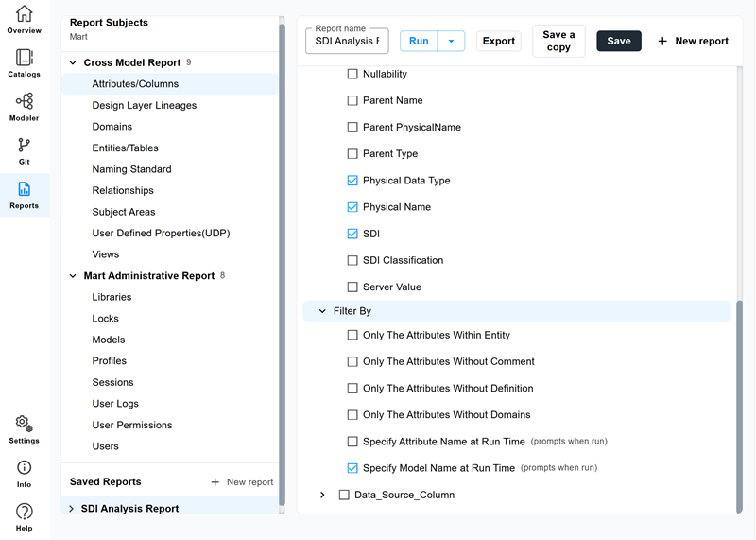Check Specify Attribute Name at Run Time
This screenshot has height=540, width=756.
(x=352, y=442)
